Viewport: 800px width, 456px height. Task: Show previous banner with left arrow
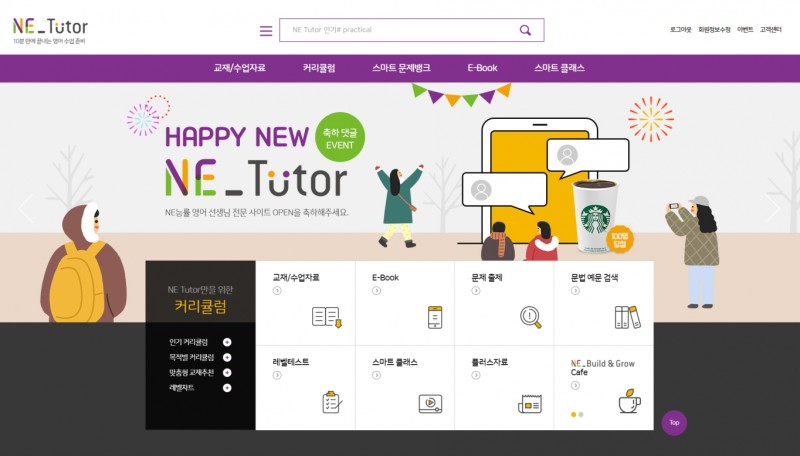(25, 208)
